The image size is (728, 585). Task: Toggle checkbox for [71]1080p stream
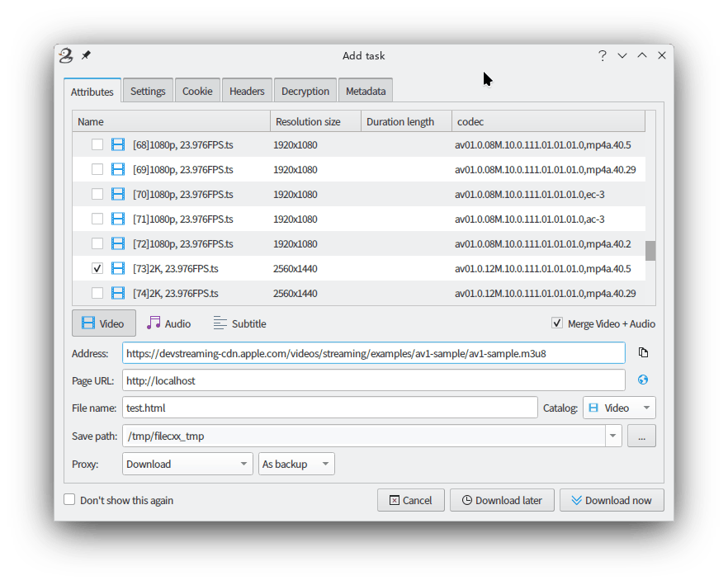click(97, 219)
